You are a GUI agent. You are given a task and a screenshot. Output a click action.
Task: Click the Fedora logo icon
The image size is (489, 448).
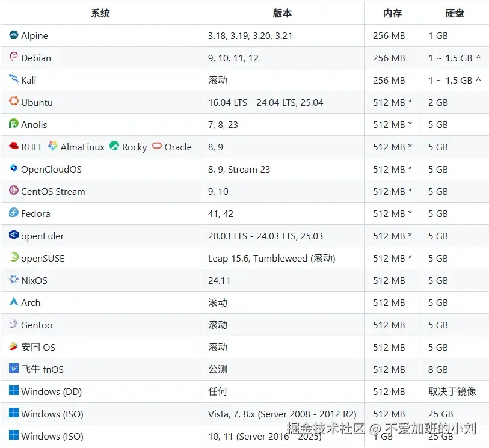coord(14,212)
